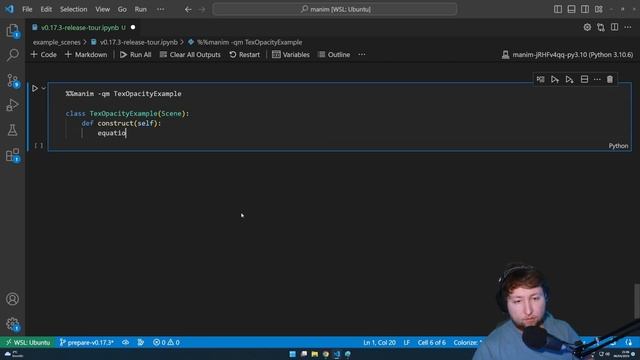This screenshot has height=360, width=640.
Task: Toggle the primary side bar layout
Action: (x=558, y=9)
